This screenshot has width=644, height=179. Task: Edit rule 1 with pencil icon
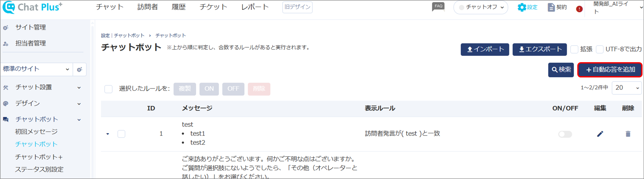[600, 134]
